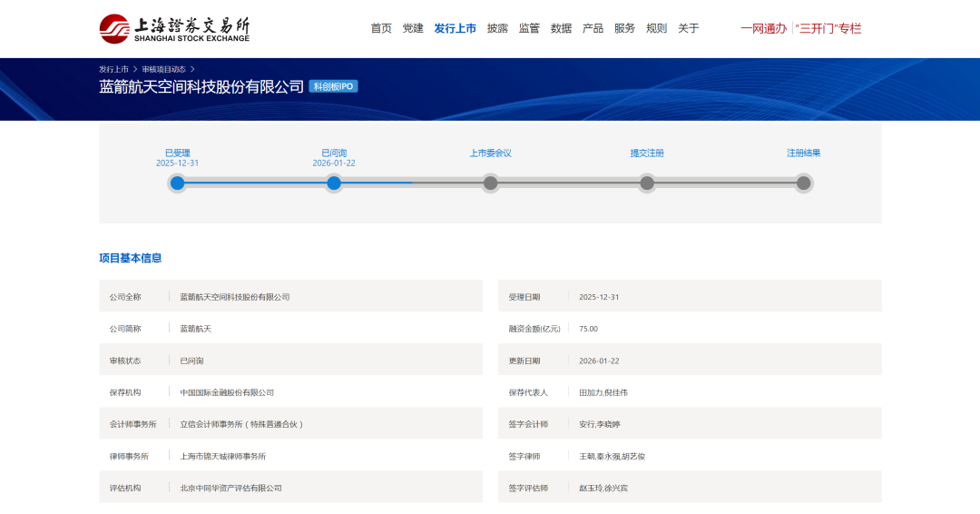Viewport: 980px width, 514px height.
Task: Click the 融资金额(亿元) field label
Action: click(x=534, y=329)
